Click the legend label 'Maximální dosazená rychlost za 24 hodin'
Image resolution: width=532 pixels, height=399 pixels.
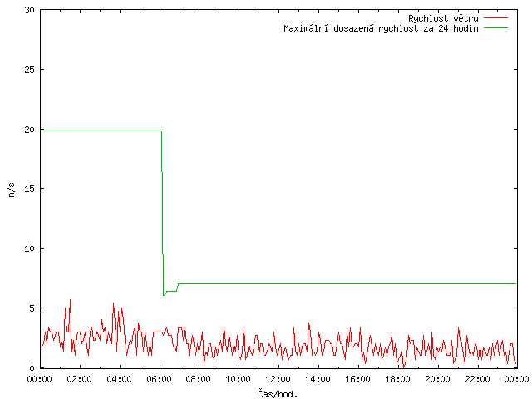tap(381, 28)
